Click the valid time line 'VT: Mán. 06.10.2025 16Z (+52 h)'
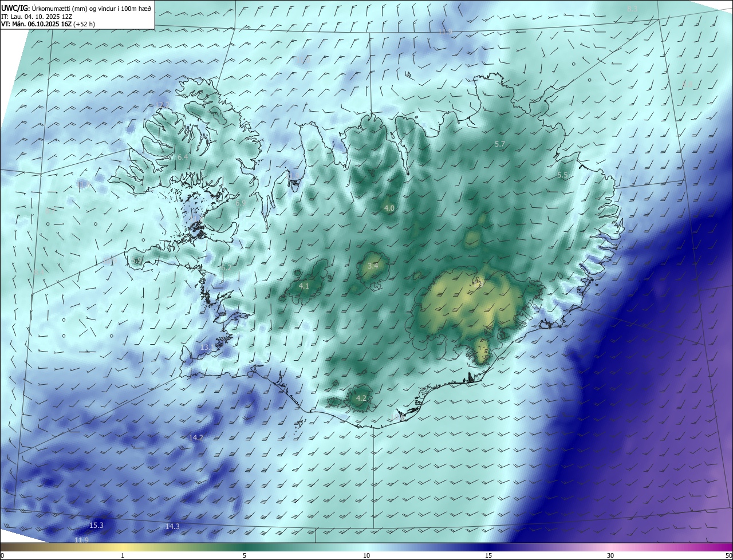The image size is (733, 560). pos(48,25)
